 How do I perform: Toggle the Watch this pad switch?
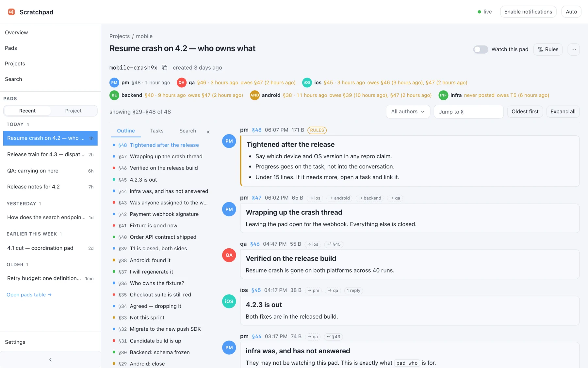pyautogui.click(x=481, y=49)
